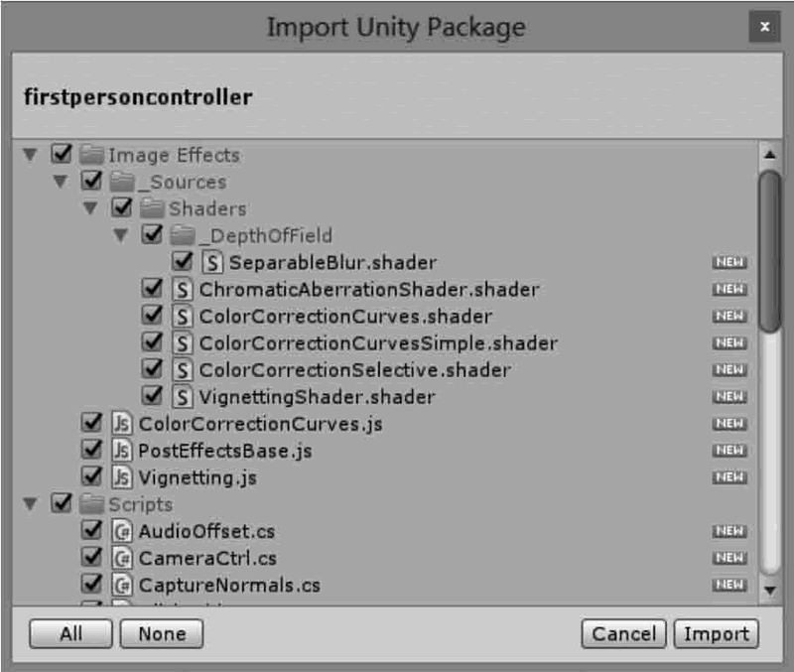Click the None button to deselect everything
Viewport: 794px width, 672px height.
162,633
